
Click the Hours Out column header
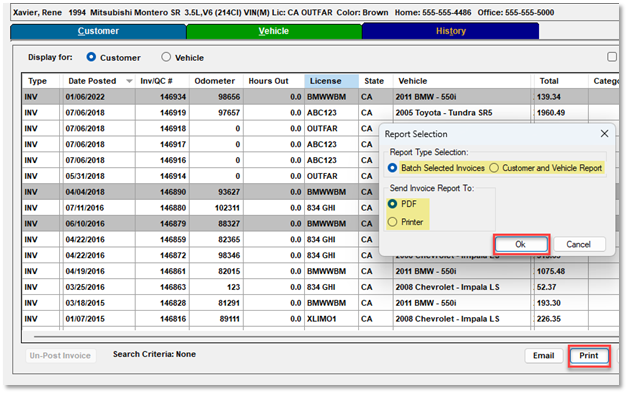pos(274,81)
